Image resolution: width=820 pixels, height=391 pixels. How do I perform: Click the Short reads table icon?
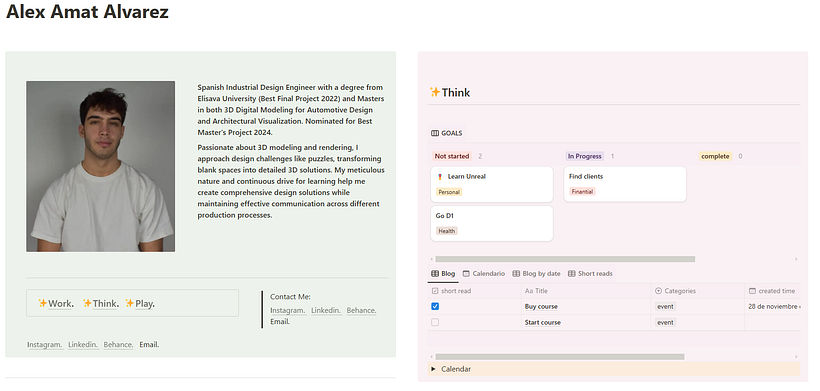click(x=572, y=273)
